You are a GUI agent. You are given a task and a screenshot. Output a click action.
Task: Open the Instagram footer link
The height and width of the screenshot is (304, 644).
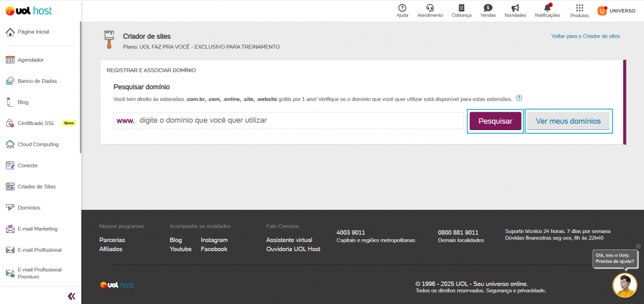tap(214, 240)
